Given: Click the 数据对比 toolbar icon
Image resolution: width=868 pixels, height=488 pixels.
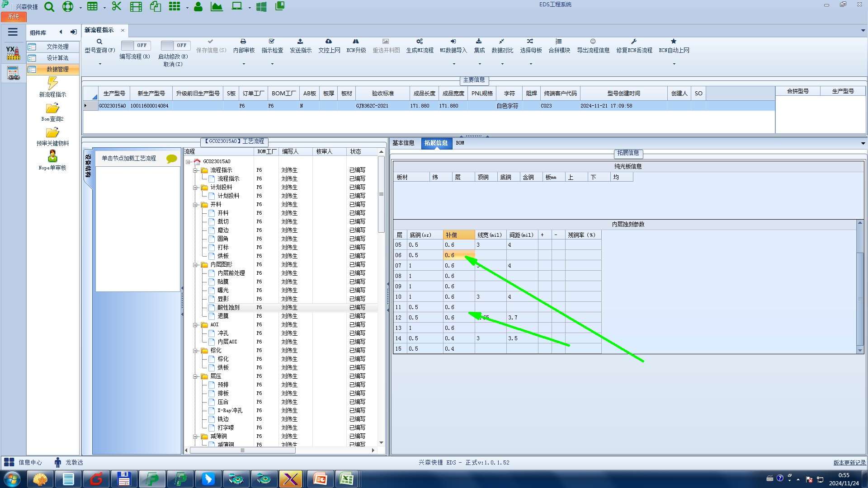Looking at the screenshot, I should (x=502, y=41).
